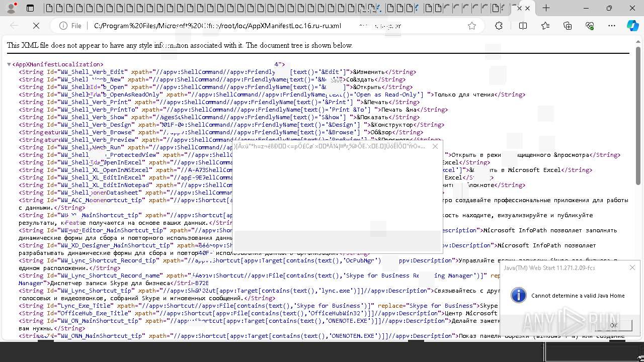Open Browser essentials
Screen dimensions: 644x362
[590, 26]
